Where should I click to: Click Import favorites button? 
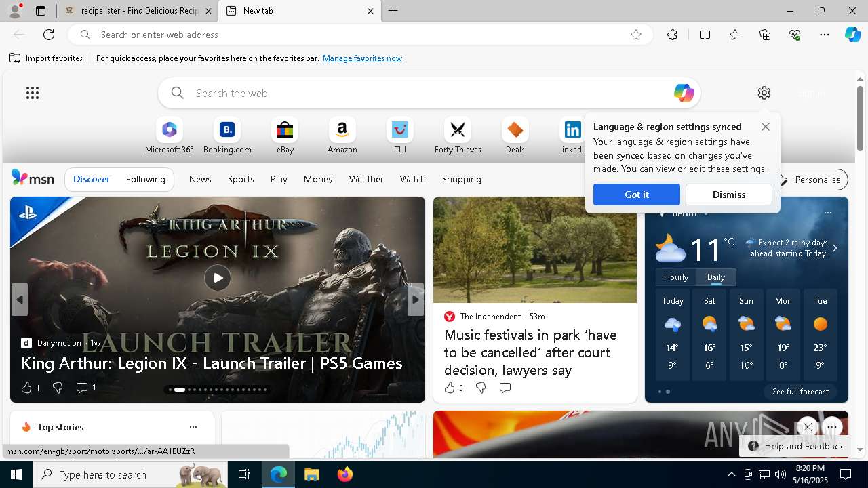click(46, 58)
